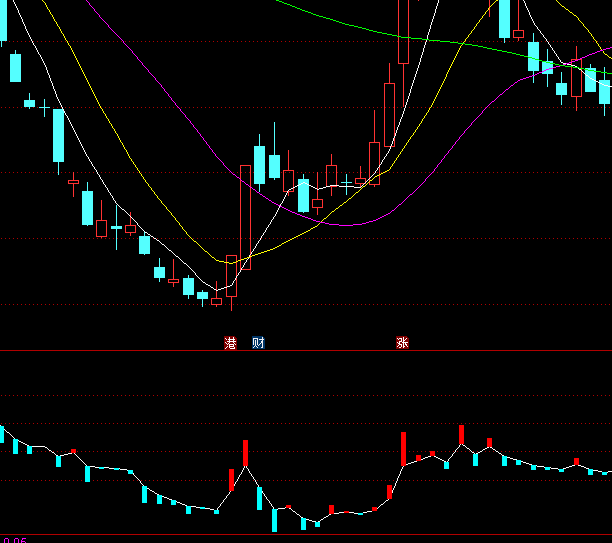Image resolution: width=612 pixels, height=543 pixels.
Task: Click the 港 event marker icon
Action: 231,343
